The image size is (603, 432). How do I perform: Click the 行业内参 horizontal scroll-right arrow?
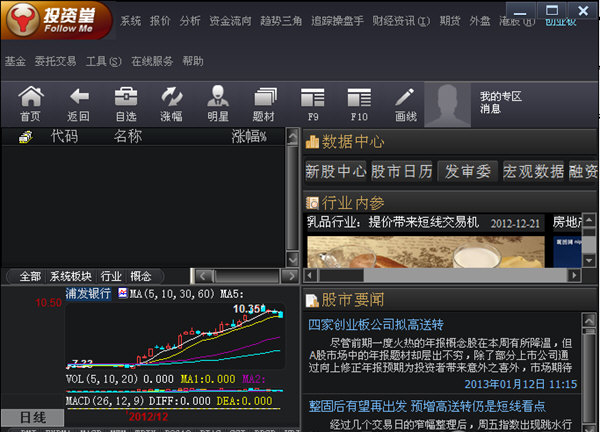pos(575,275)
